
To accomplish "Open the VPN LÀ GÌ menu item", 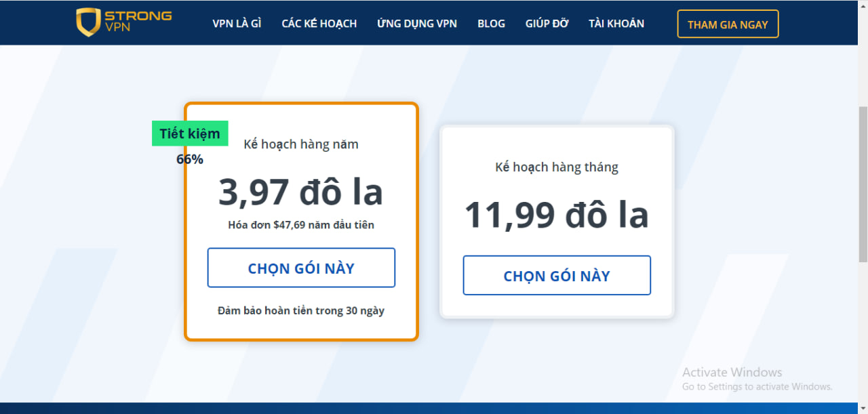I will click(x=237, y=23).
